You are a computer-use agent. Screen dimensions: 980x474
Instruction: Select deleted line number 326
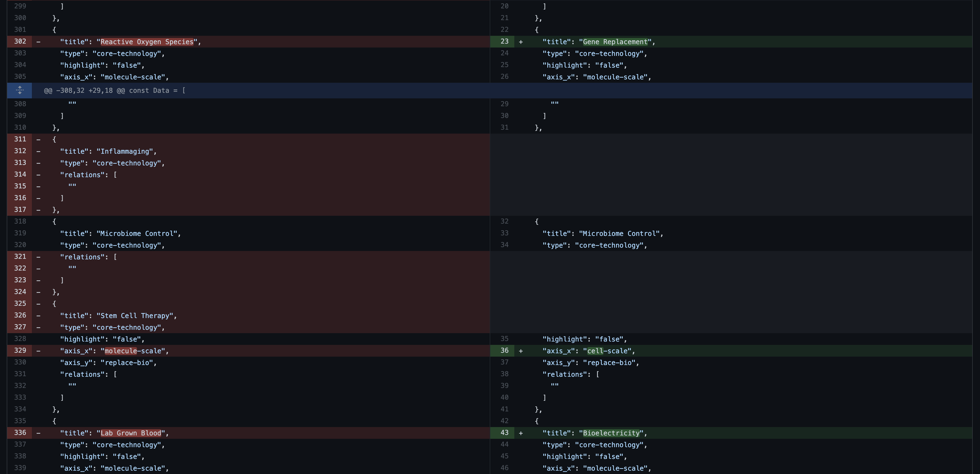(x=20, y=315)
